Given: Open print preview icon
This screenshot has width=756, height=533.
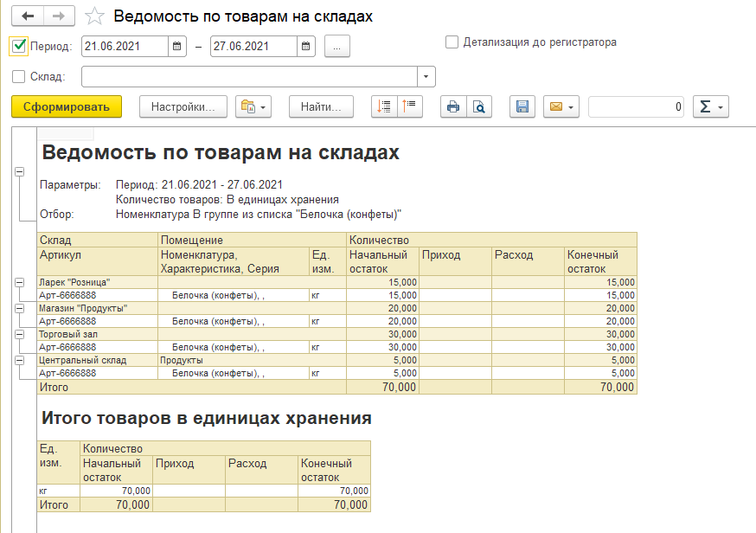Looking at the screenshot, I should 478,106.
